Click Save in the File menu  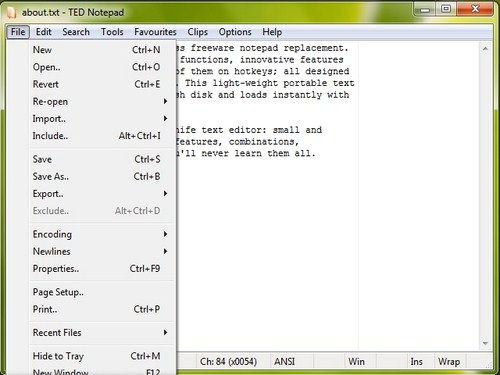[x=101, y=159]
